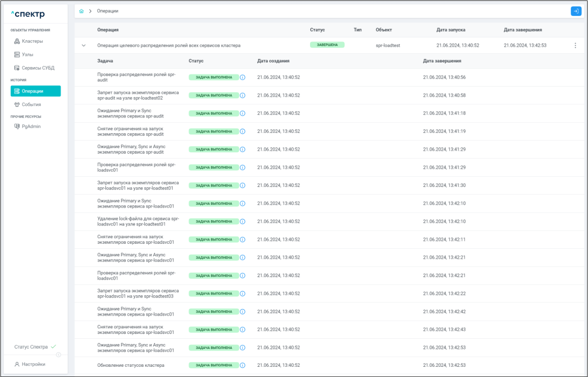This screenshot has height=377, width=588.
Task: Click info icon next to 'Удаление lock-файла' task
Action: [x=242, y=222]
